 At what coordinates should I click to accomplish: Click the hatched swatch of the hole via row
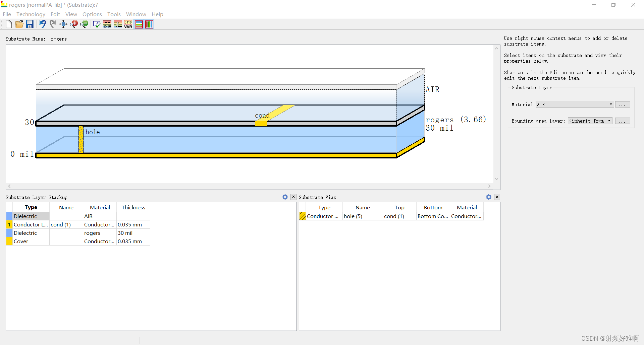click(x=303, y=216)
